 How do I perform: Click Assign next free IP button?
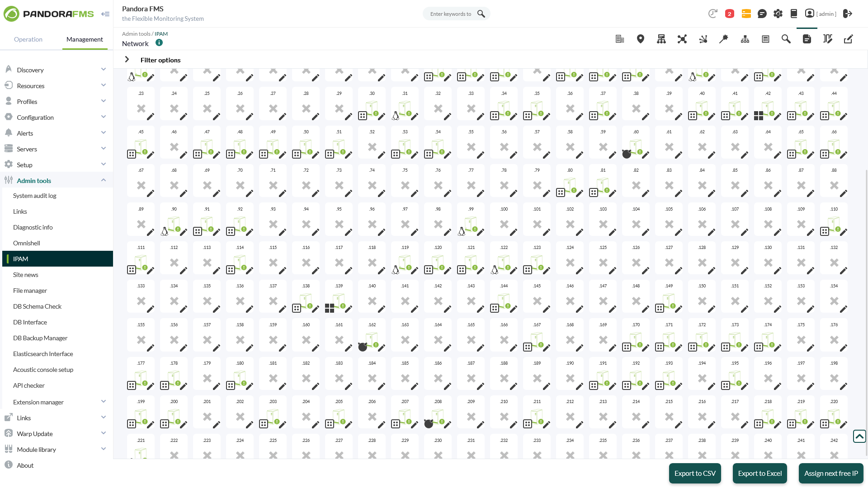[x=831, y=473]
